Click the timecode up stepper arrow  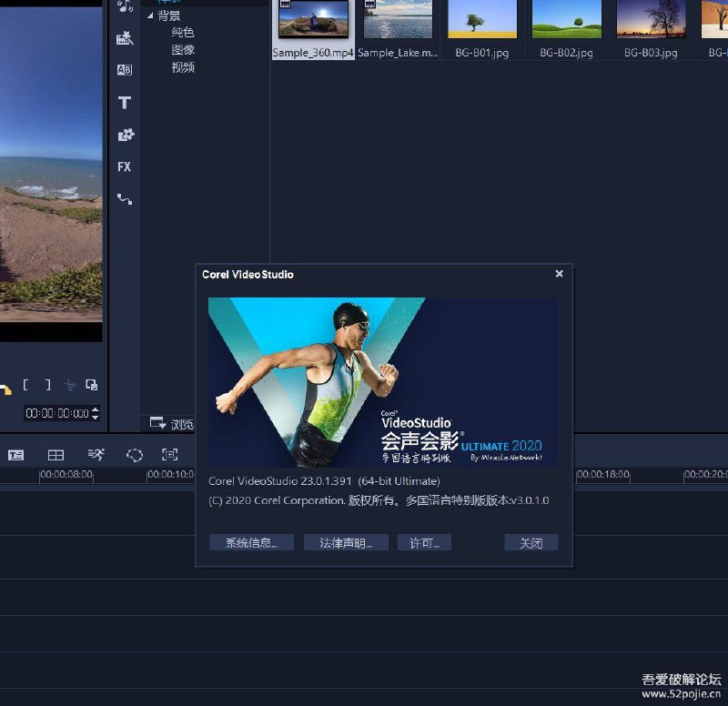coord(95,409)
